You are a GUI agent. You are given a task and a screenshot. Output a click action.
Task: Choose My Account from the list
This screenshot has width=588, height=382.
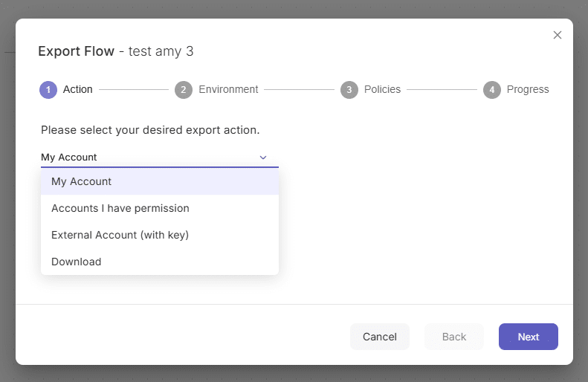(x=160, y=181)
